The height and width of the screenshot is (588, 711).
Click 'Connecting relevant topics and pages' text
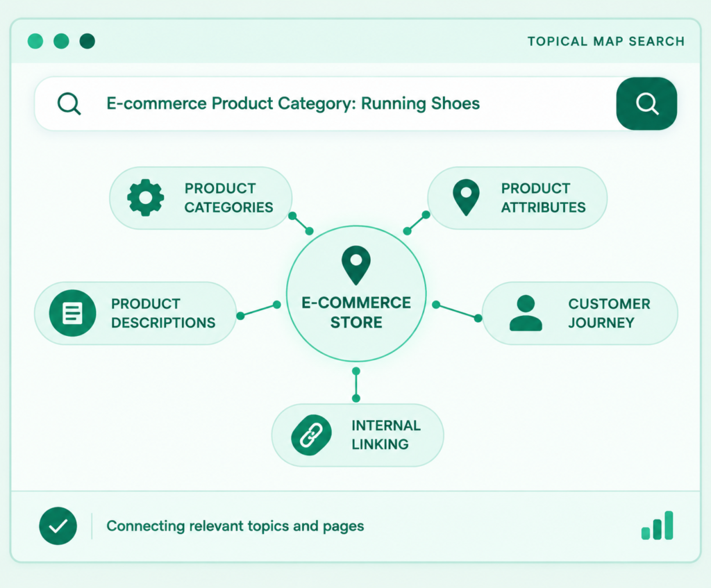235,526
